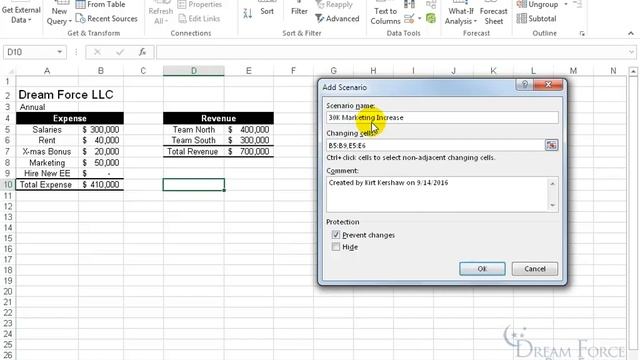
Task: Open Outline dialog launcher
Action: (x=582, y=33)
